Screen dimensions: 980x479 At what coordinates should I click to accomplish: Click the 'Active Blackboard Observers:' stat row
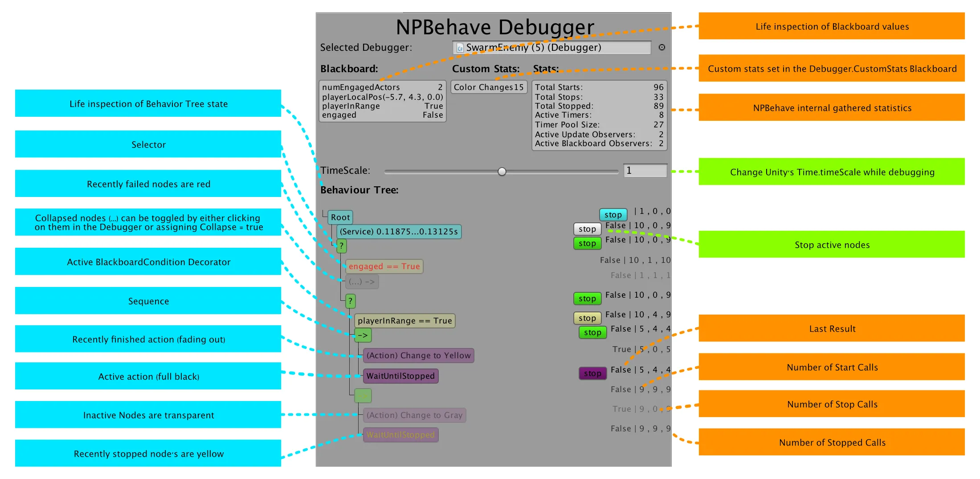pos(600,143)
